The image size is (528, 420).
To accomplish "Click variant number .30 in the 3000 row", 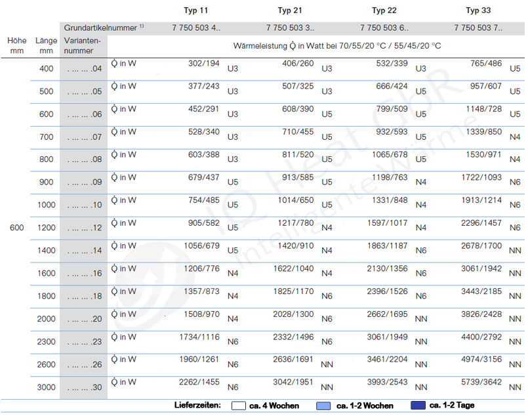I will (x=83, y=387).
